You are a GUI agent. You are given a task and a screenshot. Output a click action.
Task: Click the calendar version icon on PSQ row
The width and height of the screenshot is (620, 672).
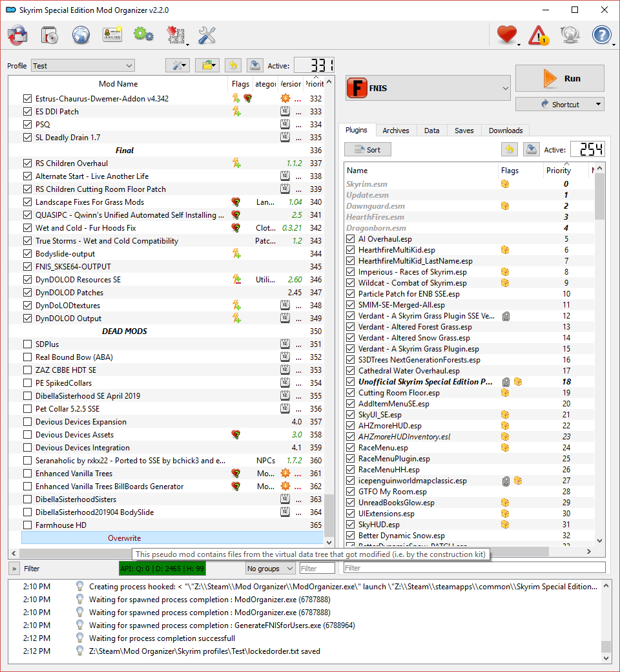click(x=285, y=124)
